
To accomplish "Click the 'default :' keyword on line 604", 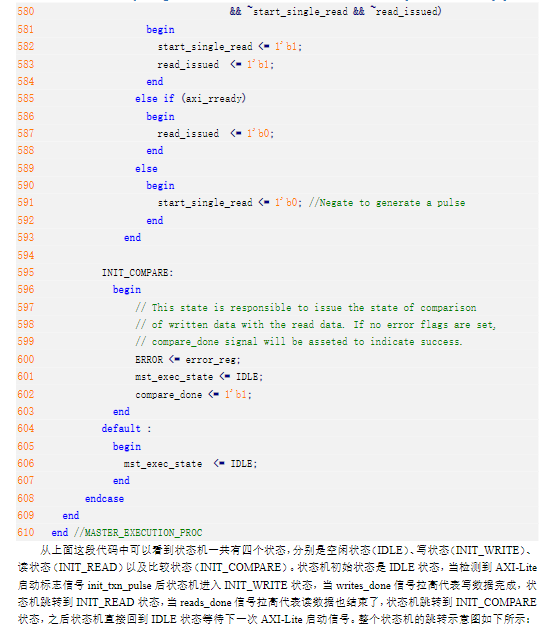I will point(127,429).
